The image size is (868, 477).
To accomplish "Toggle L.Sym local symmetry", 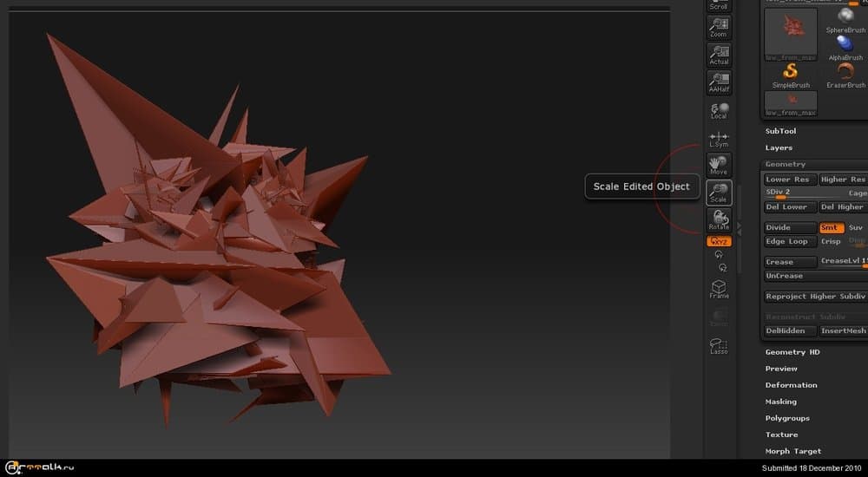I will 719,139.
